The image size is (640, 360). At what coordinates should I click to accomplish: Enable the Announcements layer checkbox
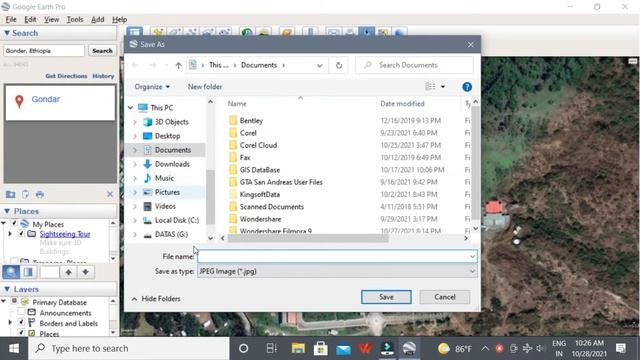click(x=21, y=312)
